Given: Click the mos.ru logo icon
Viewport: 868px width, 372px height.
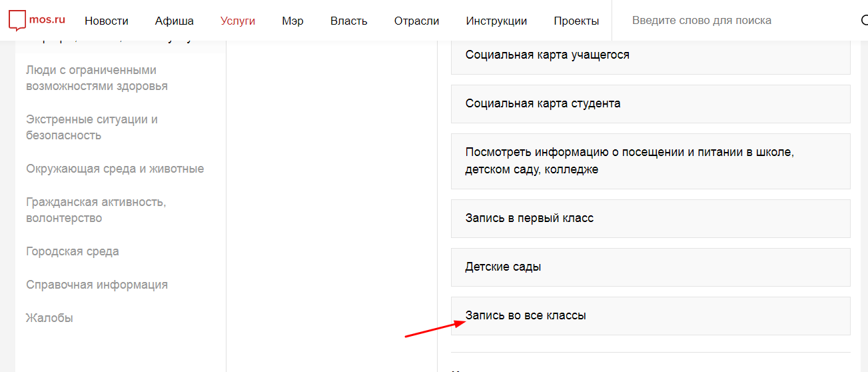Looking at the screenshot, I should click(x=17, y=21).
